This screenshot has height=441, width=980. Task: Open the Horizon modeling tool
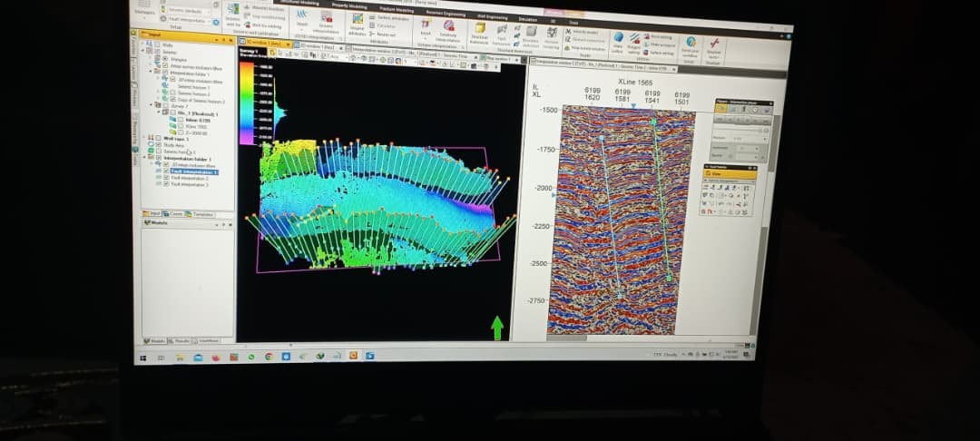pos(552,37)
